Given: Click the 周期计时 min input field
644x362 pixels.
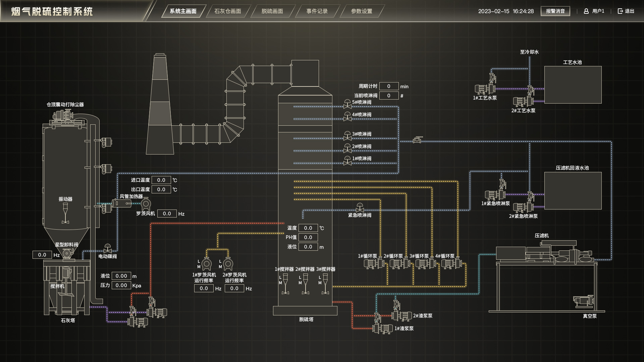Looking at the screenshot, I should tap(389, 86).
